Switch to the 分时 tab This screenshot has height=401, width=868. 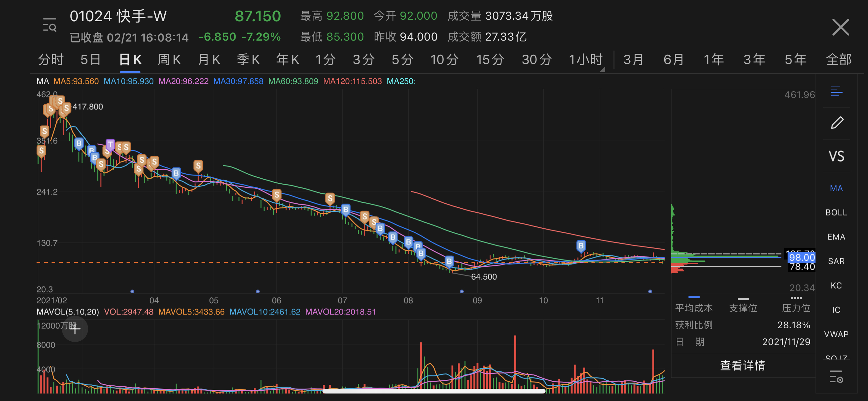coord(51,60)
